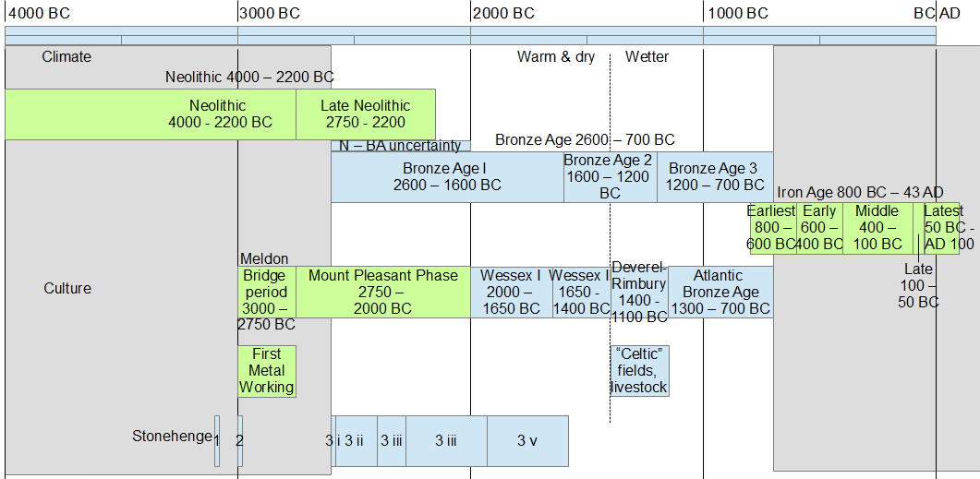The image size is (980, 479).
Task: Select the Earliest 800 – 600 BC block
Action: tap(773, 228)
